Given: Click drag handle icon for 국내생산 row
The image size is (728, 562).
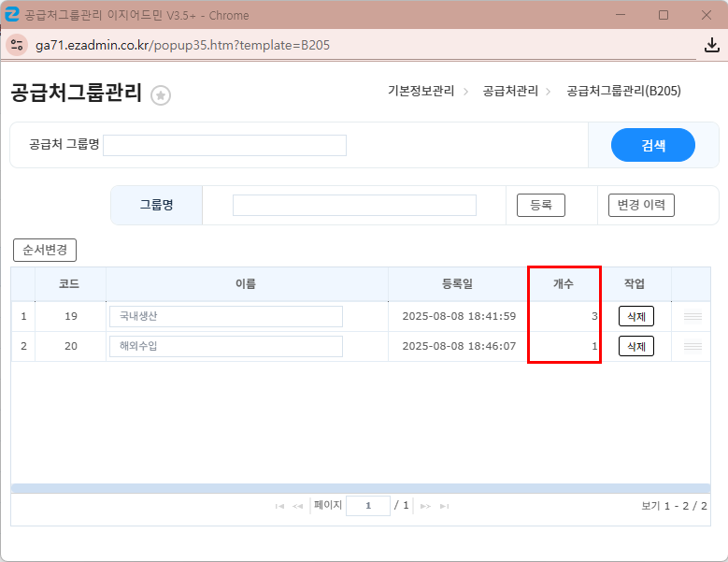Looking at the screenshot, I should pos(692,317).
